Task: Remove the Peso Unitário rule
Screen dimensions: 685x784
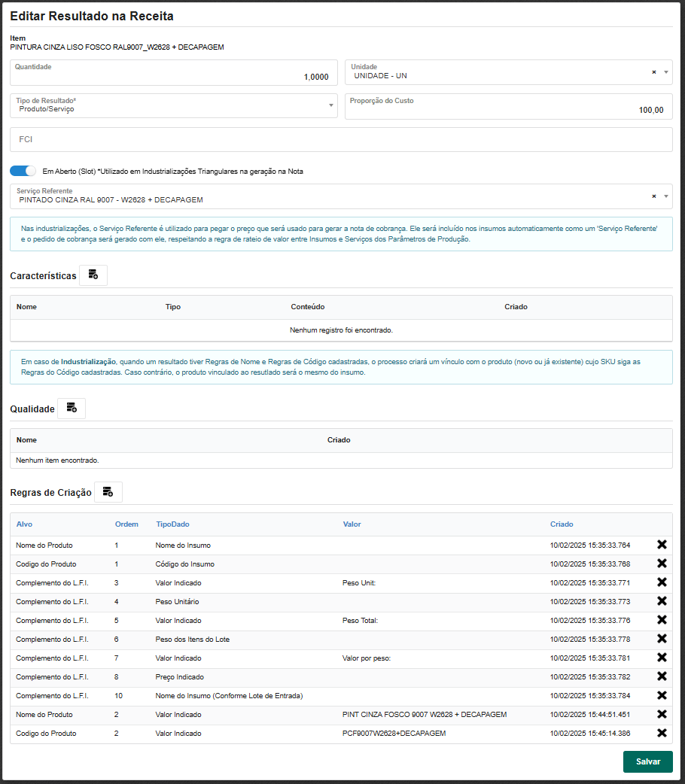Action: [x=662, y=601]
